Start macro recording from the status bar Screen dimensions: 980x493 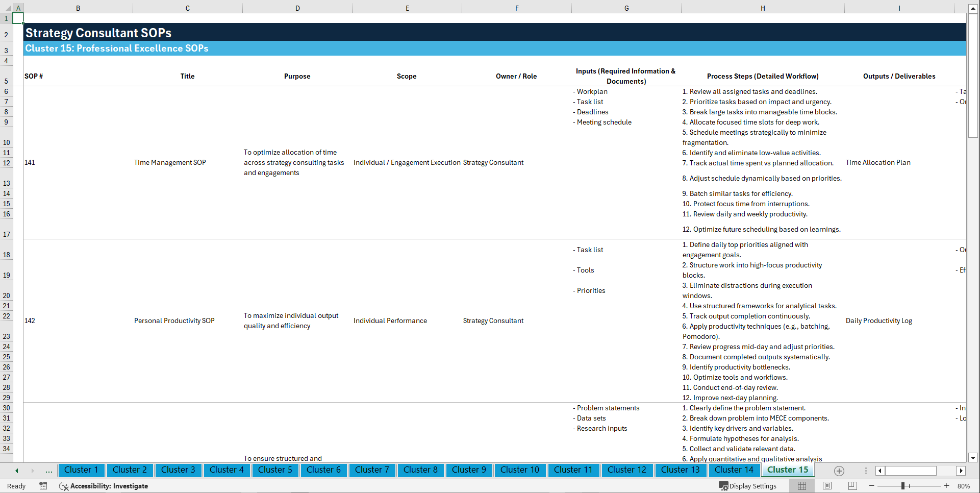43,486
